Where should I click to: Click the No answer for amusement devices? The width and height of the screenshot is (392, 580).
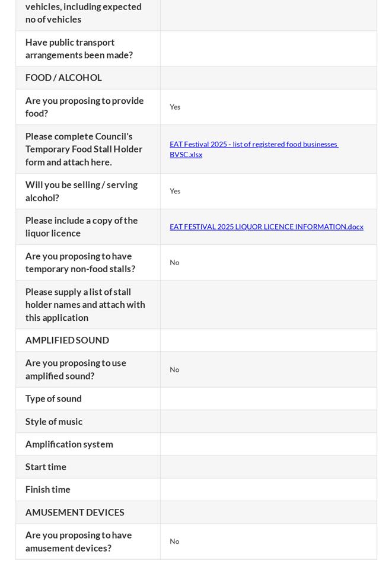point(174,541)
